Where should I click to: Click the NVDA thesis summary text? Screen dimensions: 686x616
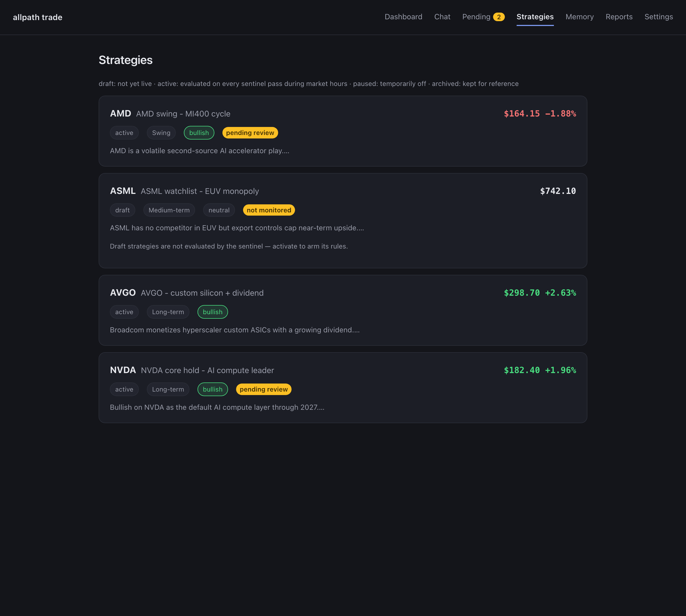[217, 408]
